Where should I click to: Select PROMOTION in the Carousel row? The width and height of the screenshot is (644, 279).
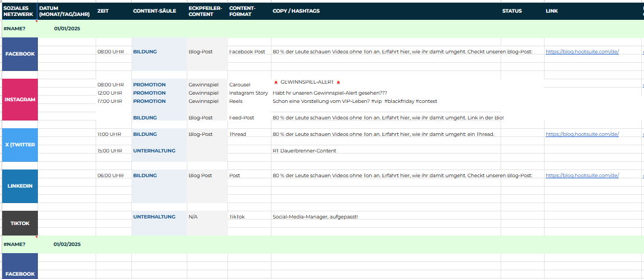[x=149, y=85]
